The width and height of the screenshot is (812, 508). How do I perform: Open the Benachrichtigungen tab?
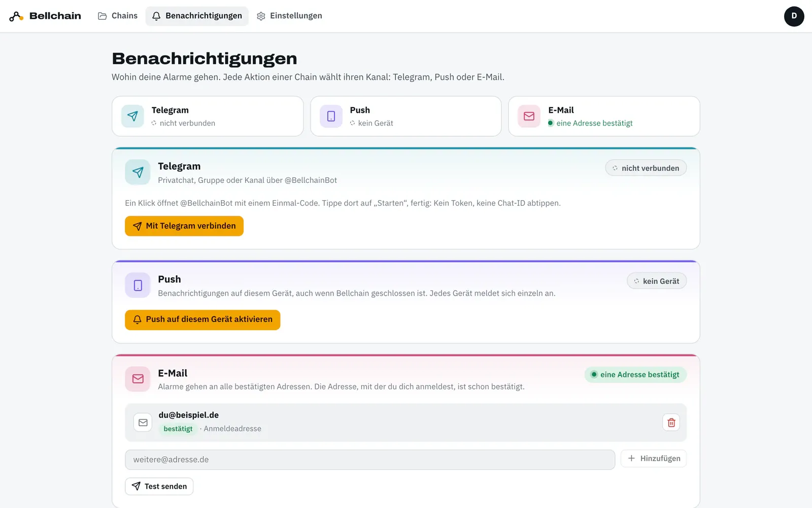pyautogui.click(x=197, y=16)
